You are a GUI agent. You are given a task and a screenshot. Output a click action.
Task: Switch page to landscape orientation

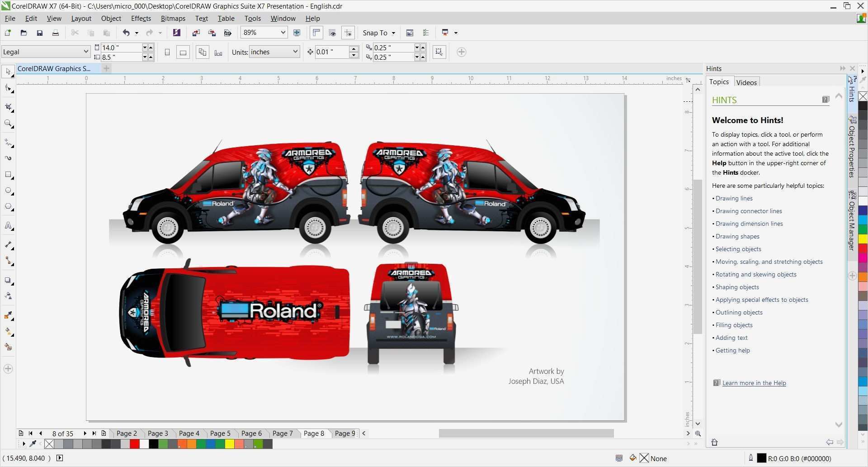click(x=183, y=52)
